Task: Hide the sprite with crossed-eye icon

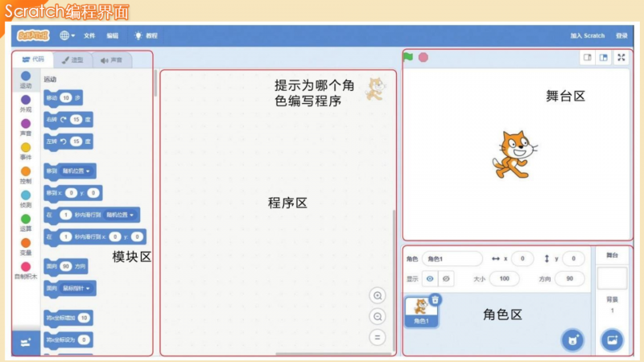Action: tap(446, 279)
